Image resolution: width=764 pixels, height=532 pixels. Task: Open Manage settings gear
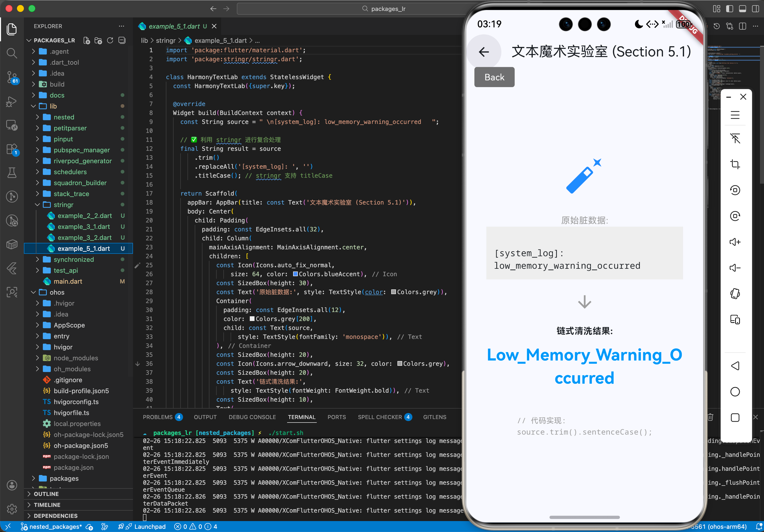point(12,509)
